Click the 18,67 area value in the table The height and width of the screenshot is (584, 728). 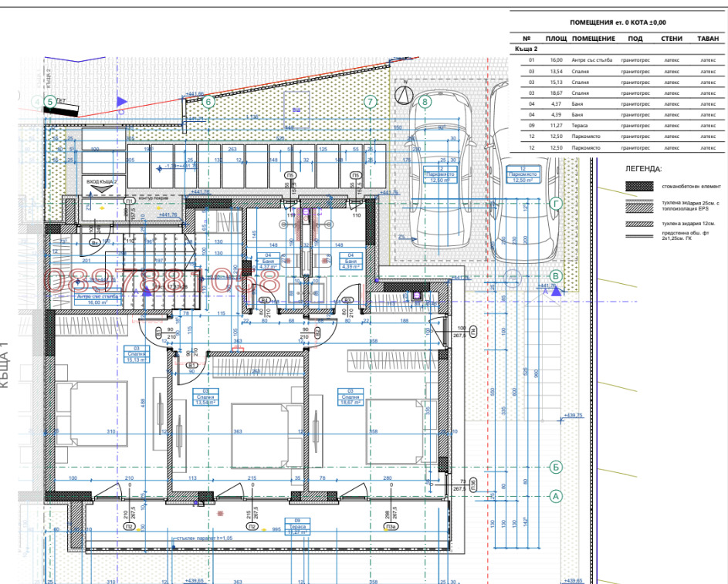[556, 93]
